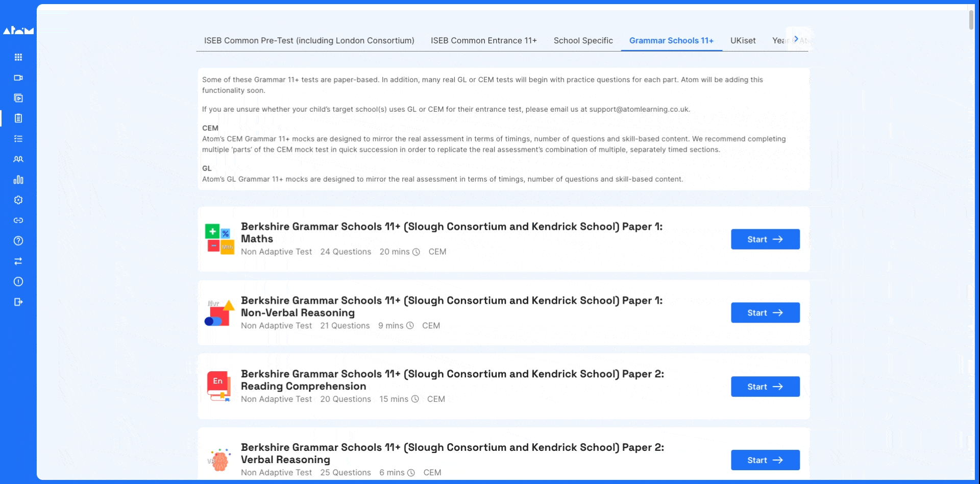
Task: Click the Verbal Reasoning brain icon
Action: 219,460
